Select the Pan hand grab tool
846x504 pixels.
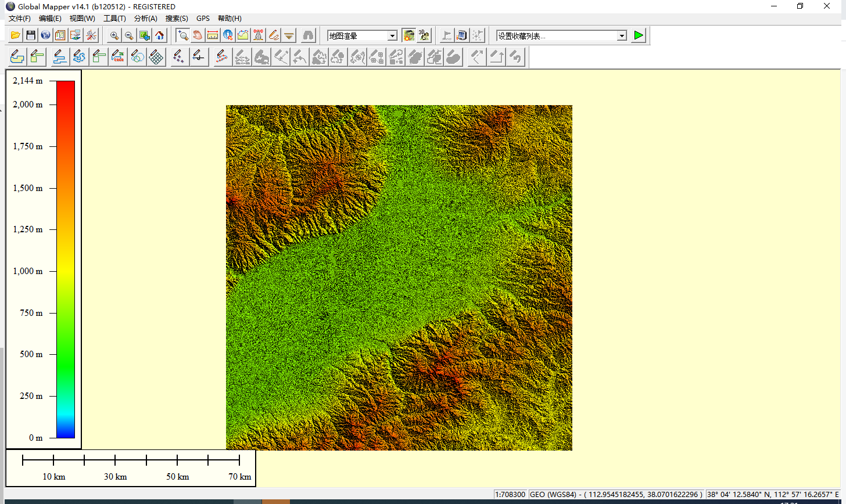198,35
